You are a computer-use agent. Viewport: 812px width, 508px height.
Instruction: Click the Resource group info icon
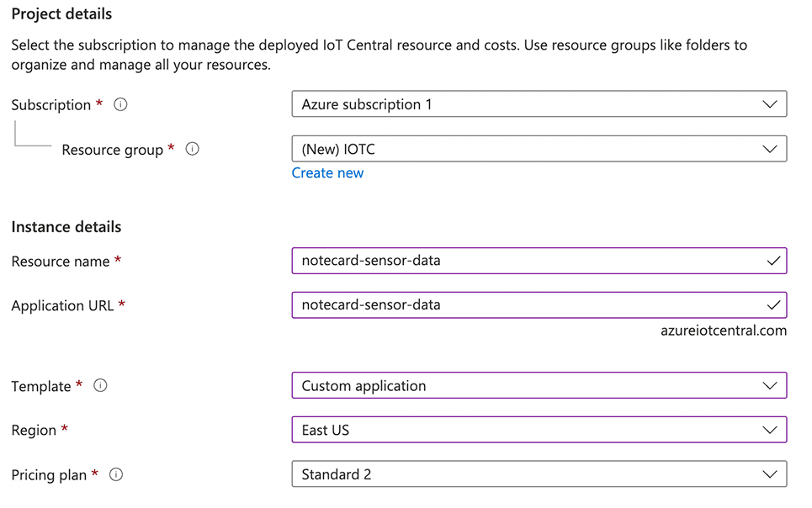pyautogui.click(x=192, y=149)
